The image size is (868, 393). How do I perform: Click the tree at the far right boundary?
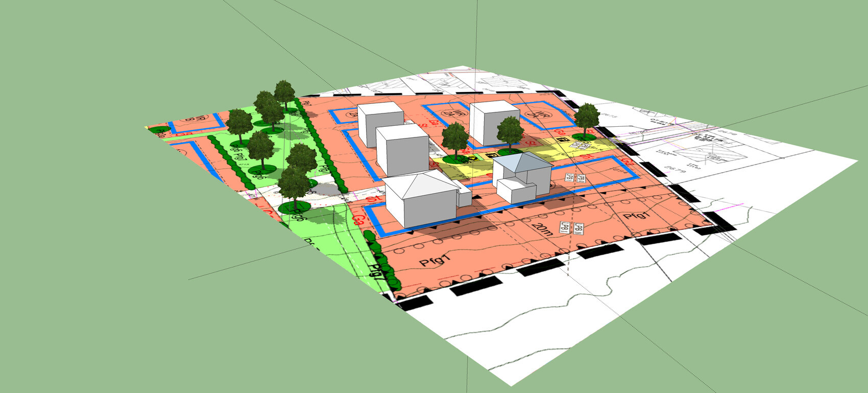[586, 120]
